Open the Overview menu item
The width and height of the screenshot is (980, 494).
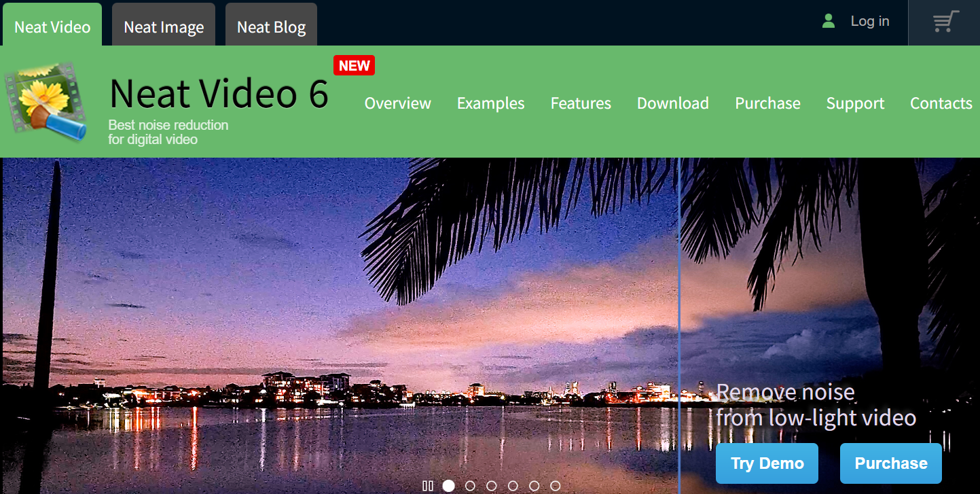click(398, 103)
